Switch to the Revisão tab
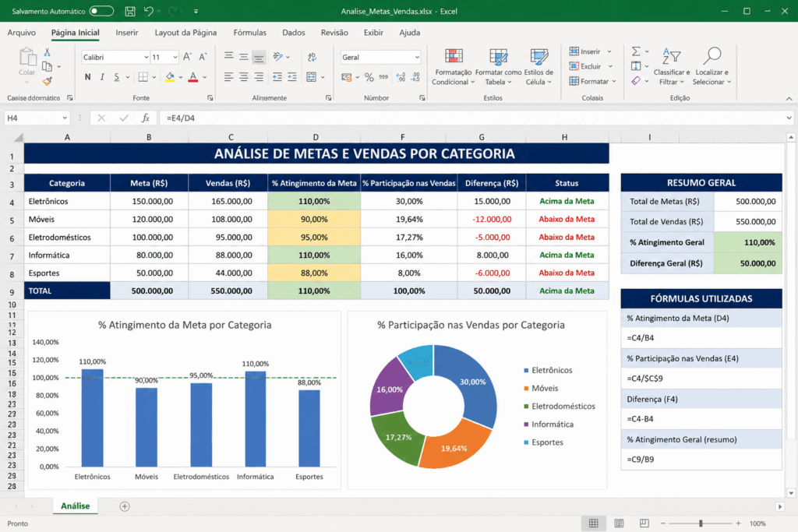This screenshot has height=532, width=798. click(x=334, y=33)
